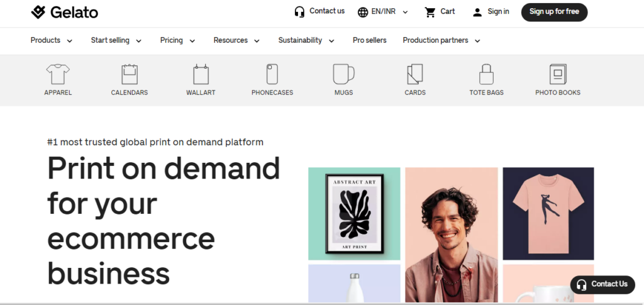
Task: Select the Calendars category icon
Action: point(130,75)
